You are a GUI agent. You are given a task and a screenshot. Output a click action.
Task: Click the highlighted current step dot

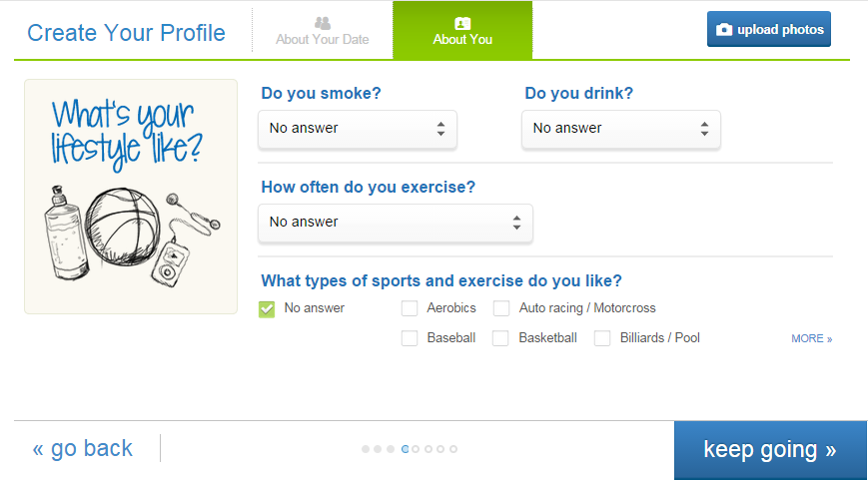coord(406,449)
